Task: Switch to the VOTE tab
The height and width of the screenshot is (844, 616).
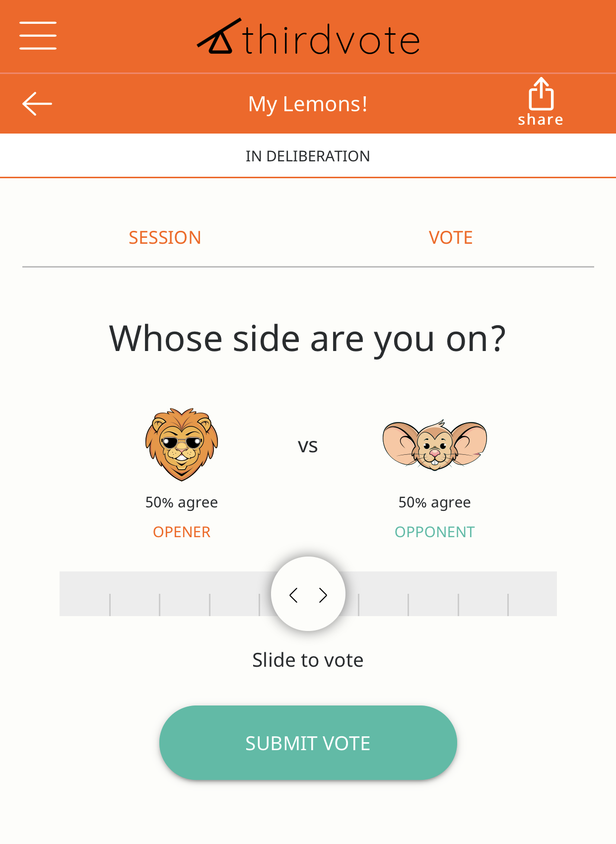Action: [450, 237]
